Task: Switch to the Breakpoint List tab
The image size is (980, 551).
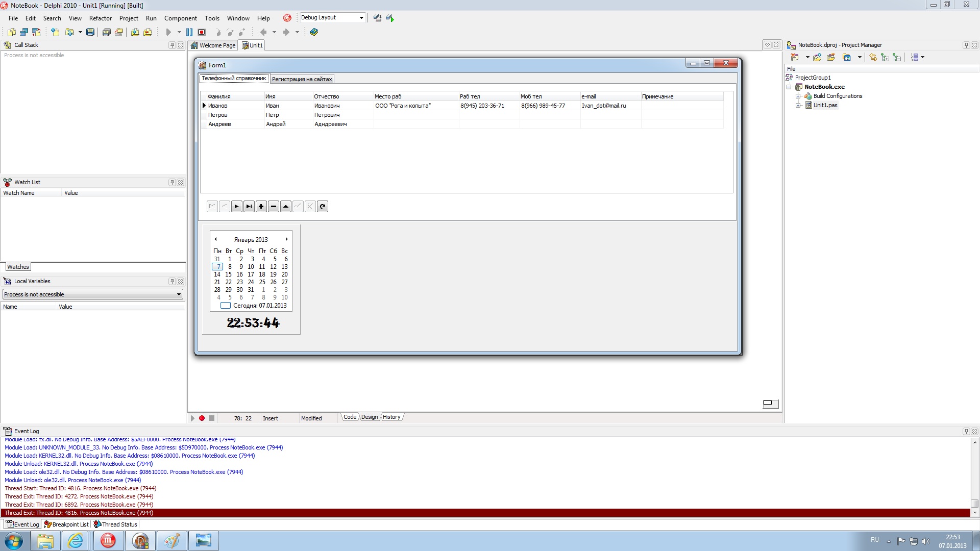Action: [x=66, y=524]
